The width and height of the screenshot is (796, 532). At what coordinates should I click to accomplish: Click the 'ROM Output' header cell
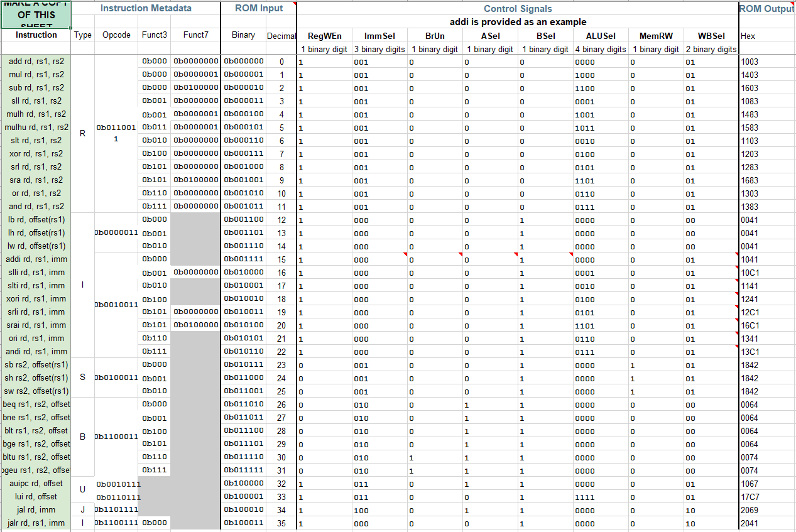click(767, 9)
